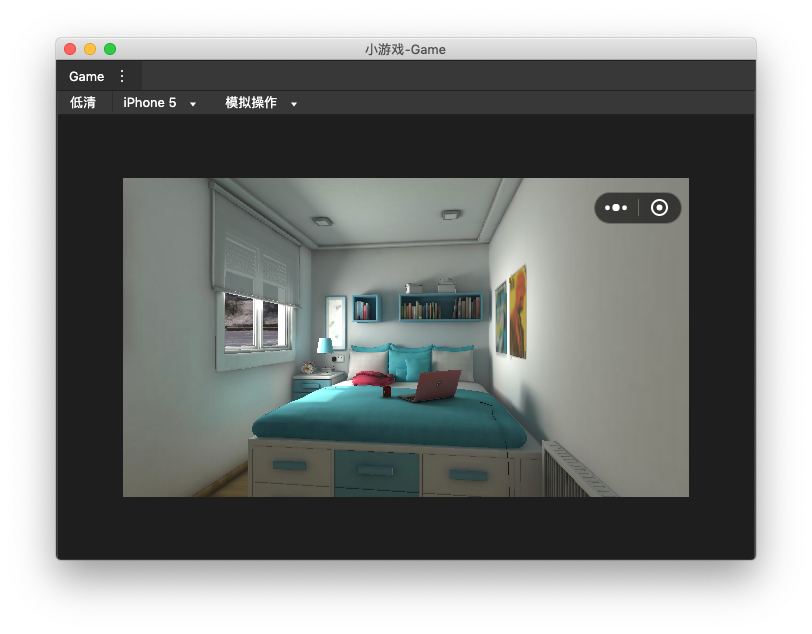Open the Game tab's three-dot options menu
812x634 pixels.
point(122,76)
